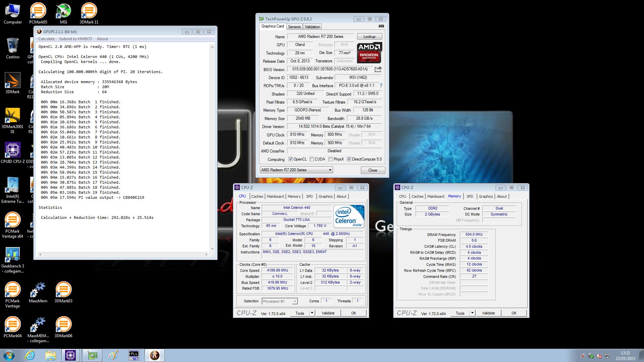Open the 3DMark 11 desktop shortcut
Screen dimensions: 644x362
[89, 14]
